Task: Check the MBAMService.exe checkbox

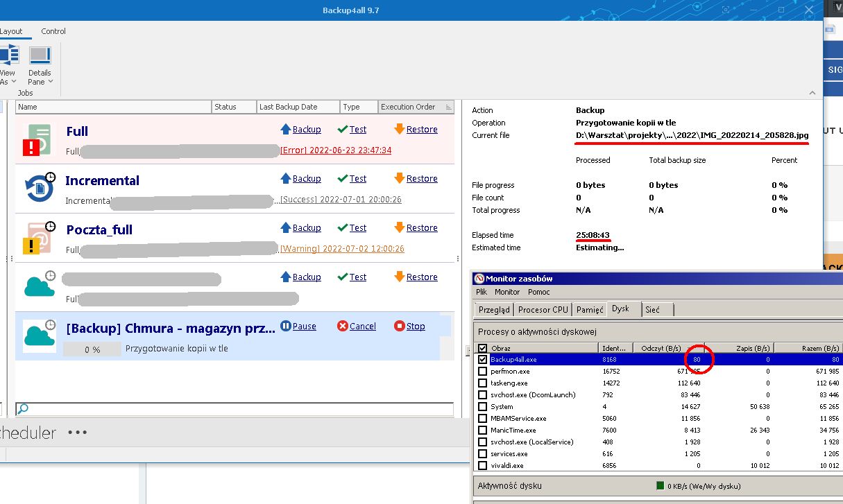Action: (x=483, y=419)
